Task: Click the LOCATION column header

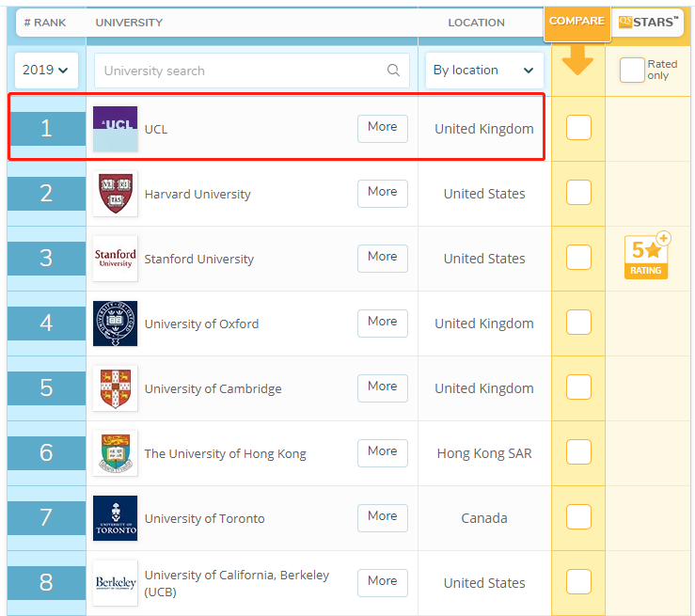Action: [x=476, y=23]
